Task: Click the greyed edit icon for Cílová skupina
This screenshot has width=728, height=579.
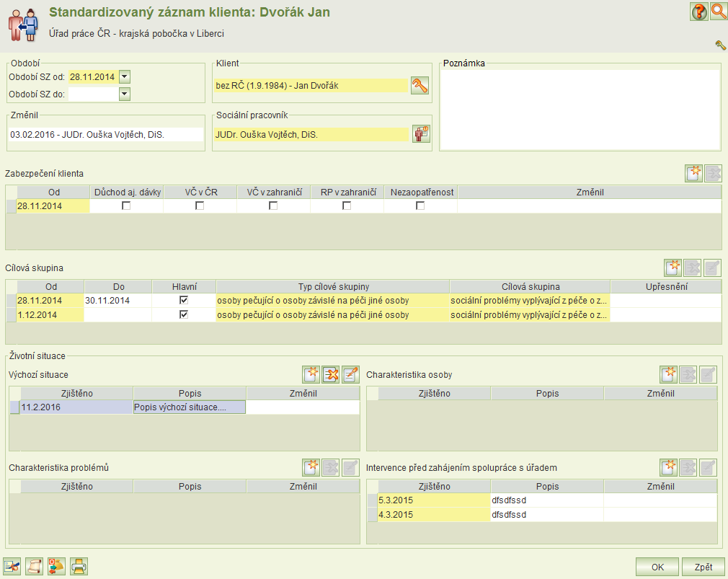Action: (712, 268)
